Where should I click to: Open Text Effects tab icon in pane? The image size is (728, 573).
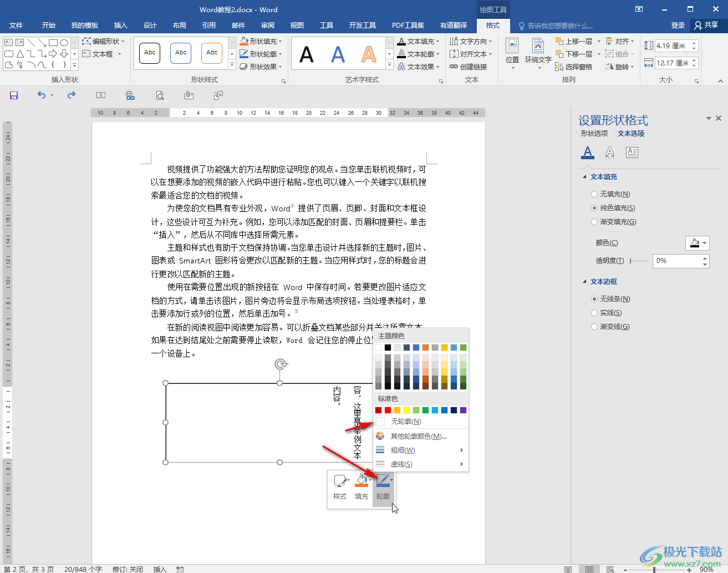610,152
